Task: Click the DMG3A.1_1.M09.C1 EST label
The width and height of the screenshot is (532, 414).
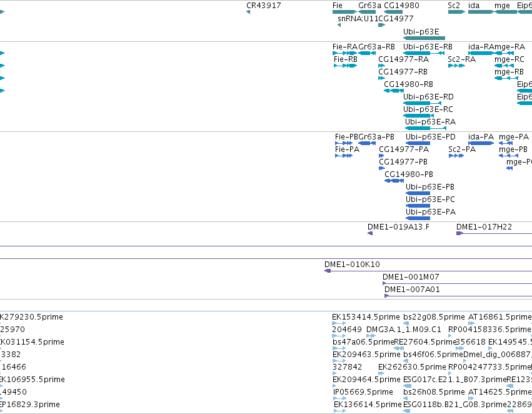Action: click(x=404, y=330)
